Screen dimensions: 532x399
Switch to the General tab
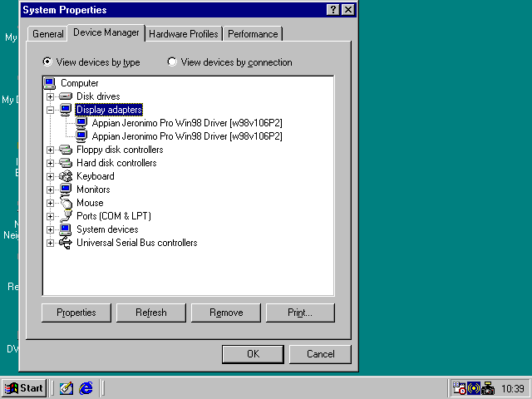[x=48, y=34]
